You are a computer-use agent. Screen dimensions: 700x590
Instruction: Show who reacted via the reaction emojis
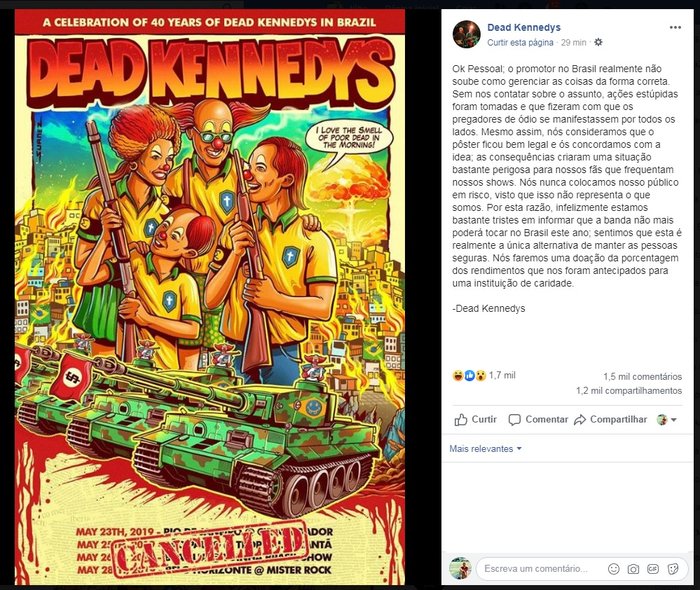[469, 375]
